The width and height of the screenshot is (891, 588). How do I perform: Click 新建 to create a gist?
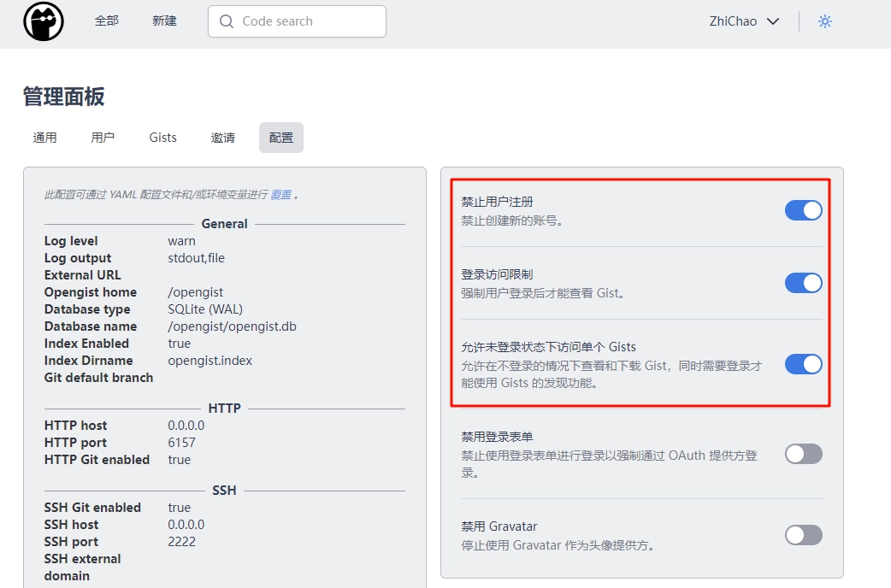click(x=164, y=21)
